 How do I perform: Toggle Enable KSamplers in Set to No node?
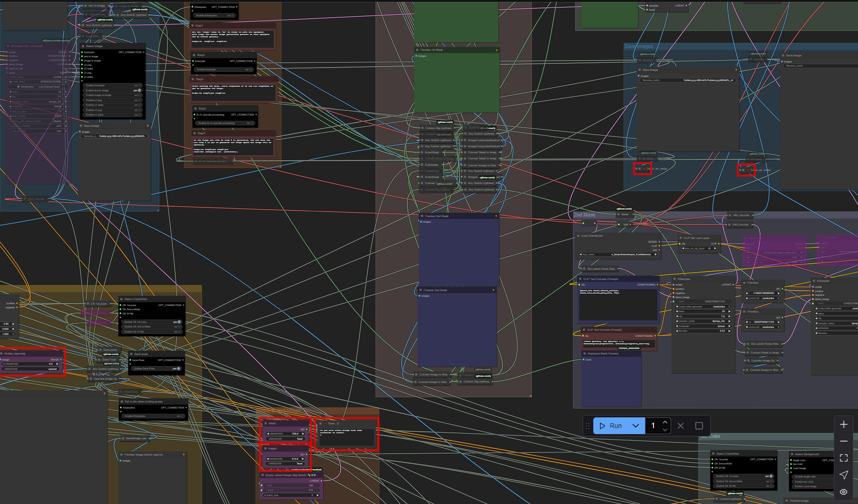(154, 416)
